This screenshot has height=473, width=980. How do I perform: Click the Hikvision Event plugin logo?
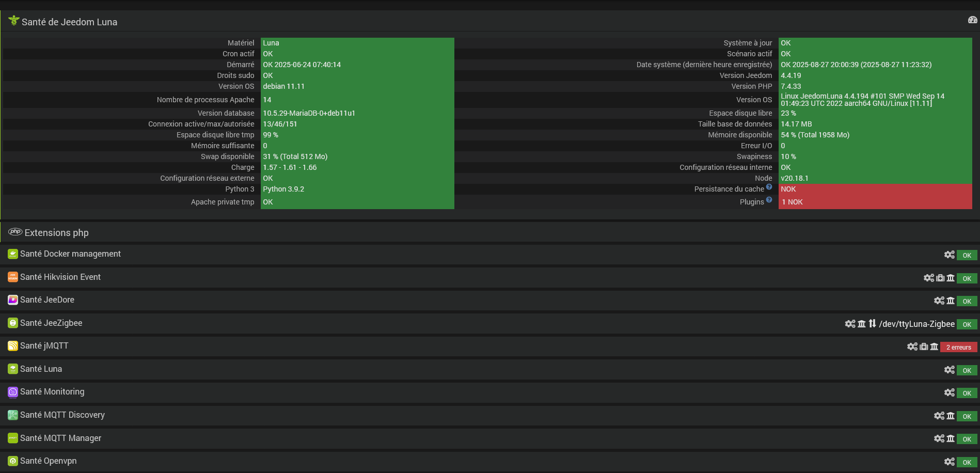click(x=13, y=277)
